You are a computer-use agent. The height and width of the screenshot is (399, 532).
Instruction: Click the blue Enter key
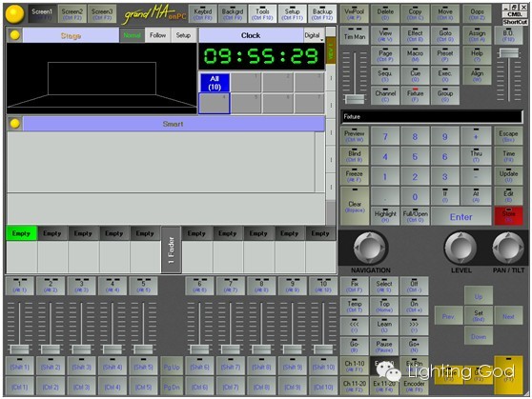tap(460, 216)
